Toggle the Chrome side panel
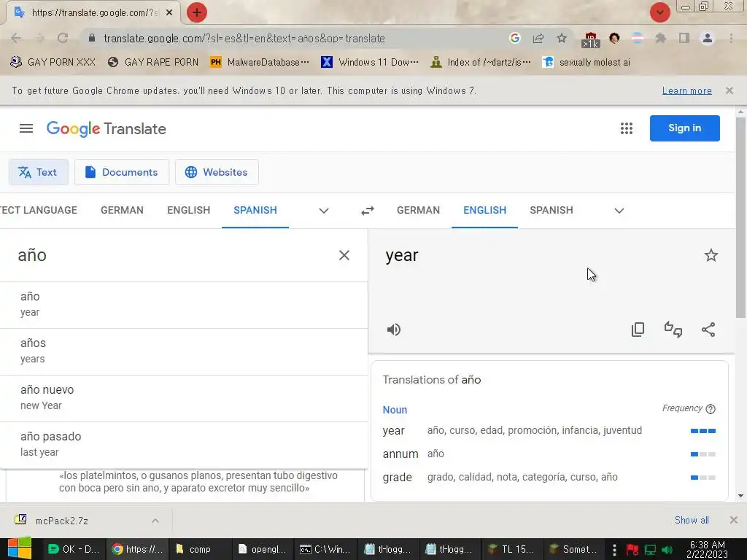This screenshot has width=747, height=560. [684, 38]
